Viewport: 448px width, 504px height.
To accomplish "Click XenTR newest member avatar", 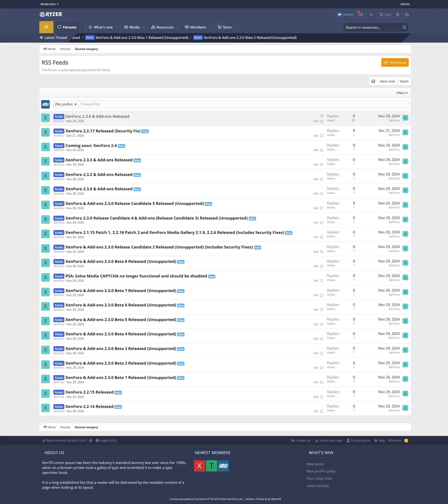I will coord(223,466).
